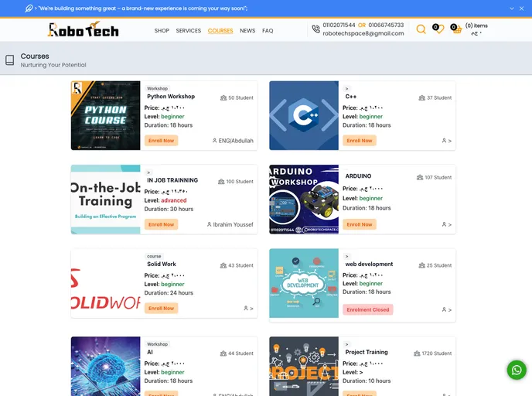Click Enrolment Closed on web development

tap(368, 309)
